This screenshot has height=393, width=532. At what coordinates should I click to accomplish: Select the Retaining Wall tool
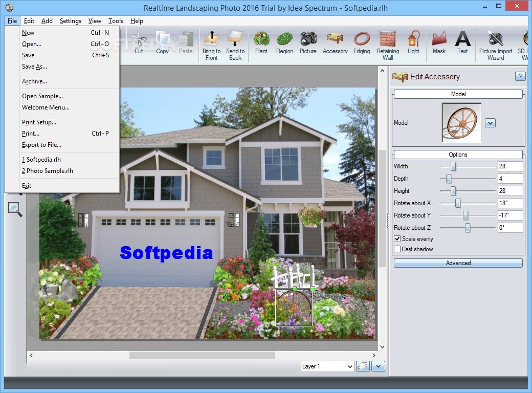tap(388, 46)
